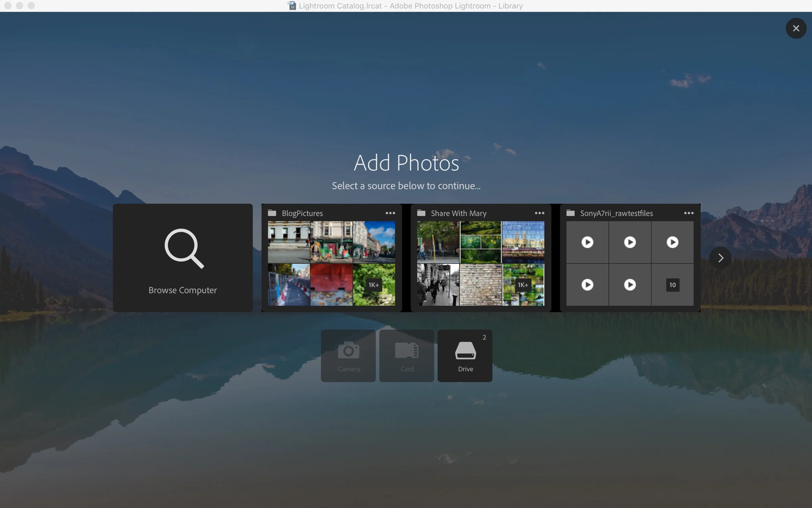Screen dimensions: 812x508
Task: Play the first SonyA7rii video thumbnail
Action: 587,242
